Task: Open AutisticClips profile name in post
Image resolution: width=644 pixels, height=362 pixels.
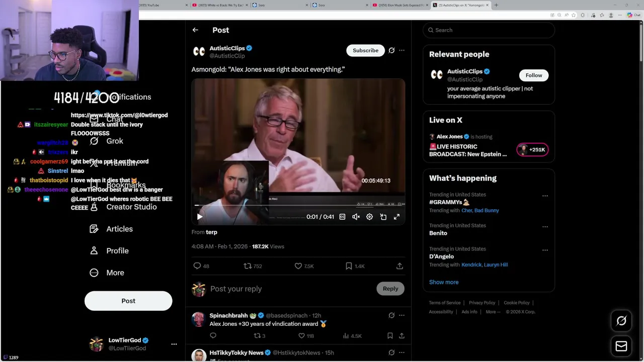Action: (x=227, y=48)
